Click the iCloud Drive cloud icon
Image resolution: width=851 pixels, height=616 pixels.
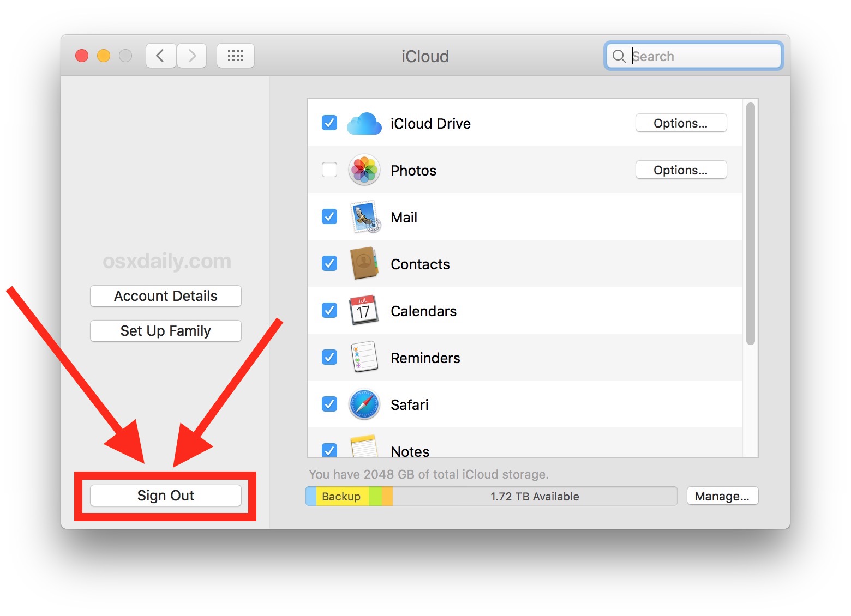[364, 123]
